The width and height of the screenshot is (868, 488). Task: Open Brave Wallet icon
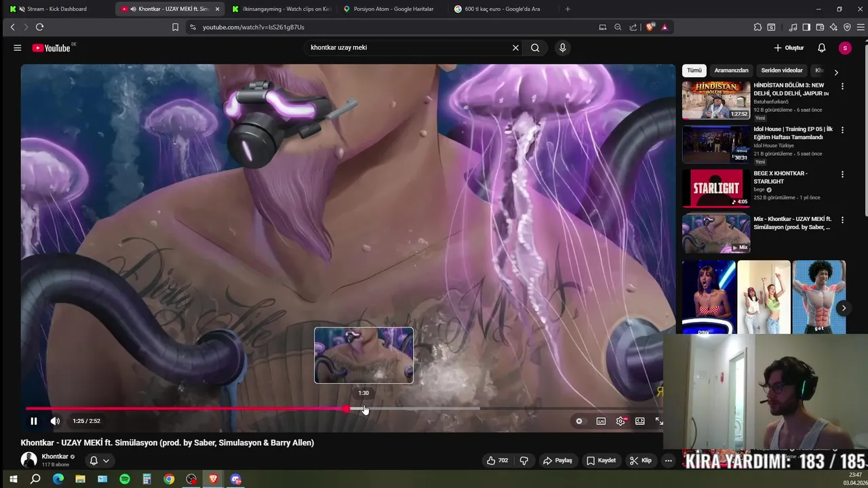[x=820, y=27]
